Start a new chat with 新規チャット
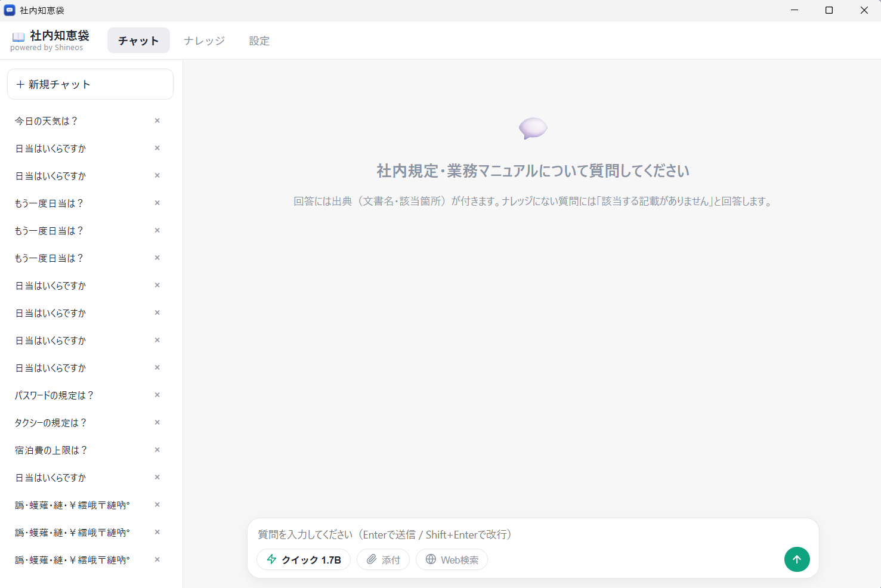Viewport: 881px width, 588px height. tap(90, 84)
